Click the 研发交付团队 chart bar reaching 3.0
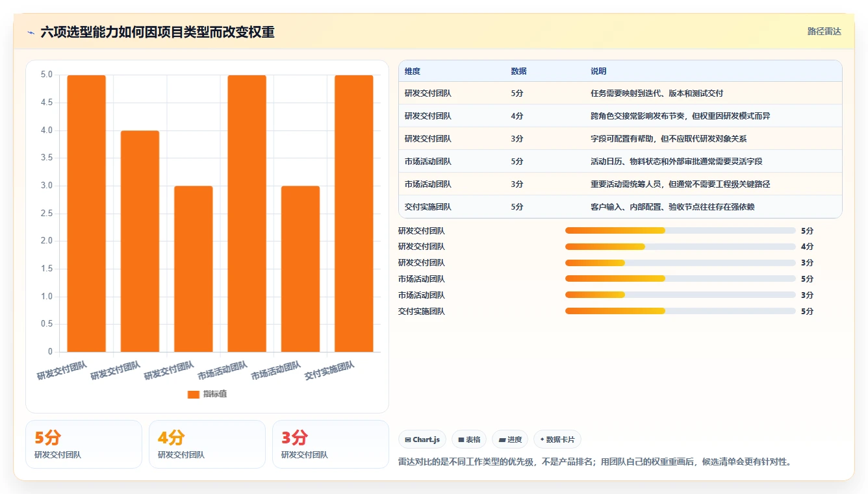 [x=194, y=269]
